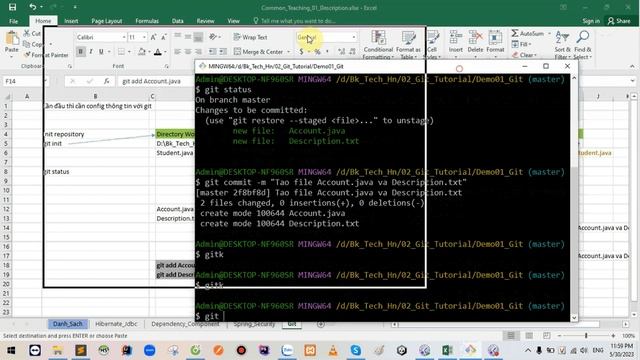Select the Hibernate_Jdbc sheet tab
This screenshot has width=640, height=360.
click(116, 324)
